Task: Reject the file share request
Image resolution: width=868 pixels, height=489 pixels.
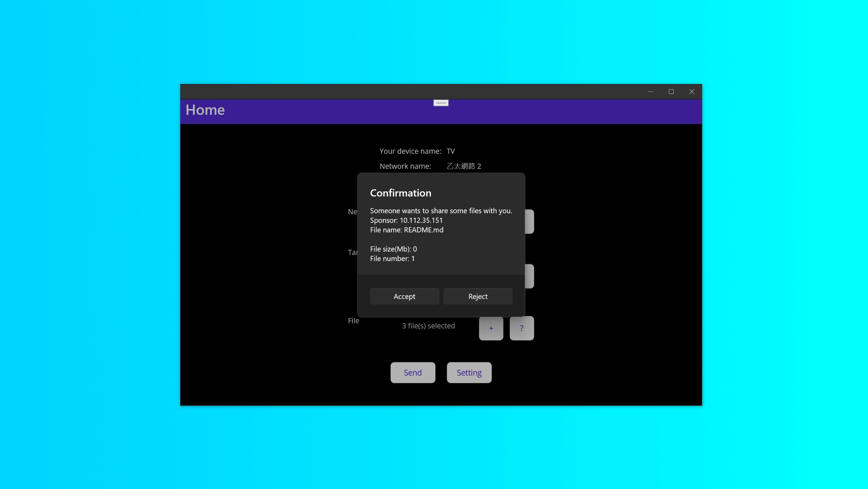Action: coord(478,296)
